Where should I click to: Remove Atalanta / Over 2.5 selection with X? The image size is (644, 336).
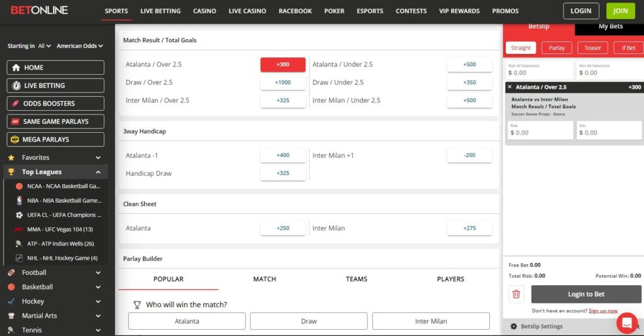click(x=509, y=87)
